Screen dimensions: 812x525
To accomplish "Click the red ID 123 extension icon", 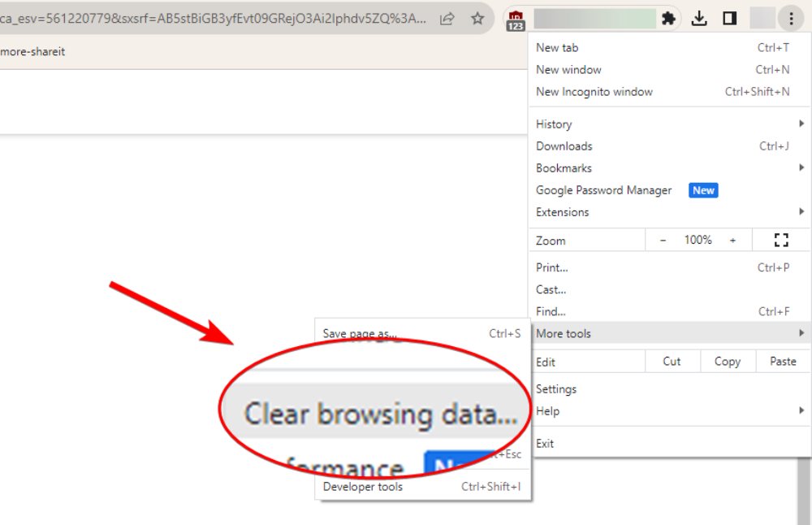I will click(x=516, y=20).
